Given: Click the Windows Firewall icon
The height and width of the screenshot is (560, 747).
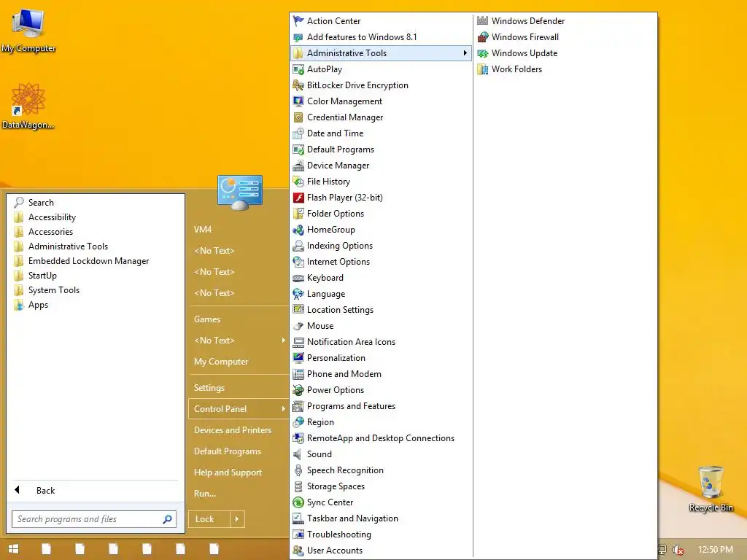Looking at the screenshot, I should (483, 37).
